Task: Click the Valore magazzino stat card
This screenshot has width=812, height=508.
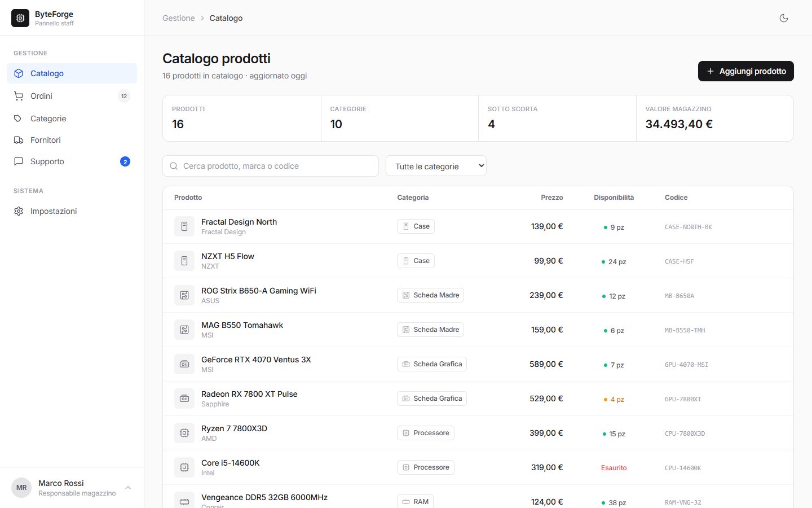Action: click(x=715, y=118)
